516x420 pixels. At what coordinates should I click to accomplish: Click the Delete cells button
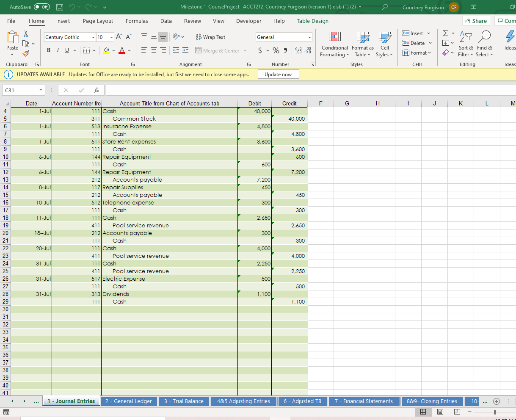417,43
